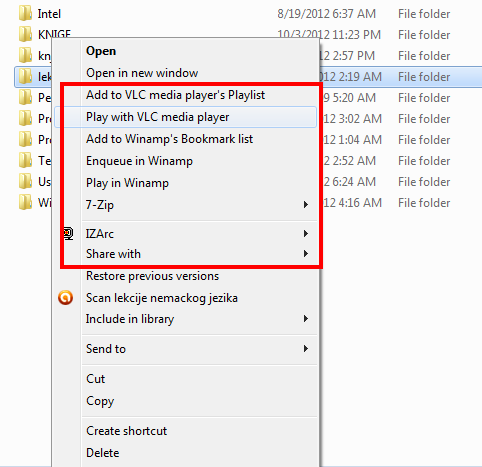
Task: Click the IZArc archiver icon
Action: pyautogui.click(x=68, y=233)
